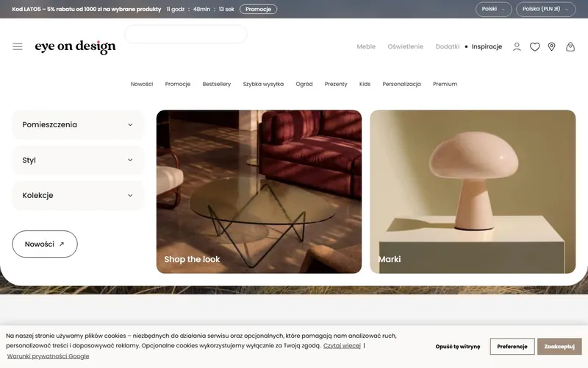Image resolution: width=588 pixels, height=368 pixels.
Task: Go to the Nowości submenu link
Action: click(x=142, y=84)
